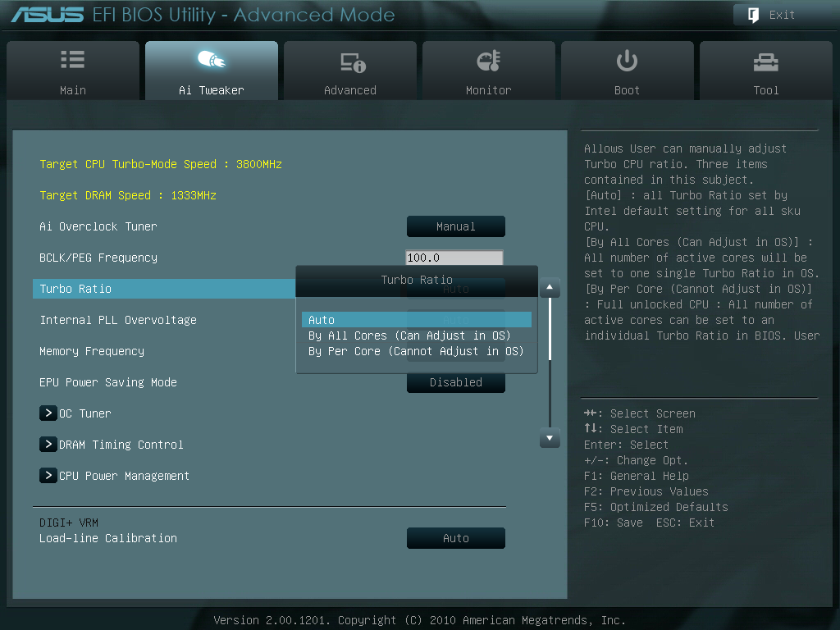This screenshot has width=840, height=630.
Task: Open the OC Tuner submenu label
Action: pyautogui.click(x=85, y=413)
